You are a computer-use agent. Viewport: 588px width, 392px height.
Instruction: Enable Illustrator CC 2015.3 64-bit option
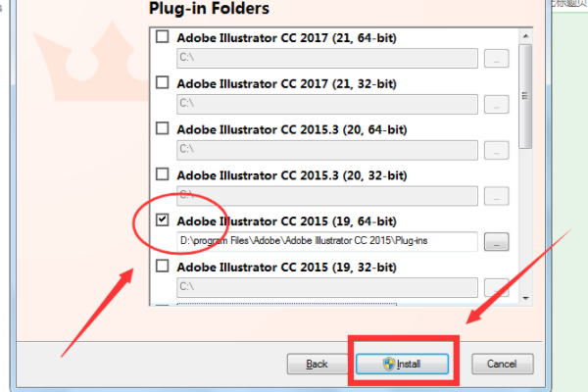pyautogui.click(x=162, y=128)
